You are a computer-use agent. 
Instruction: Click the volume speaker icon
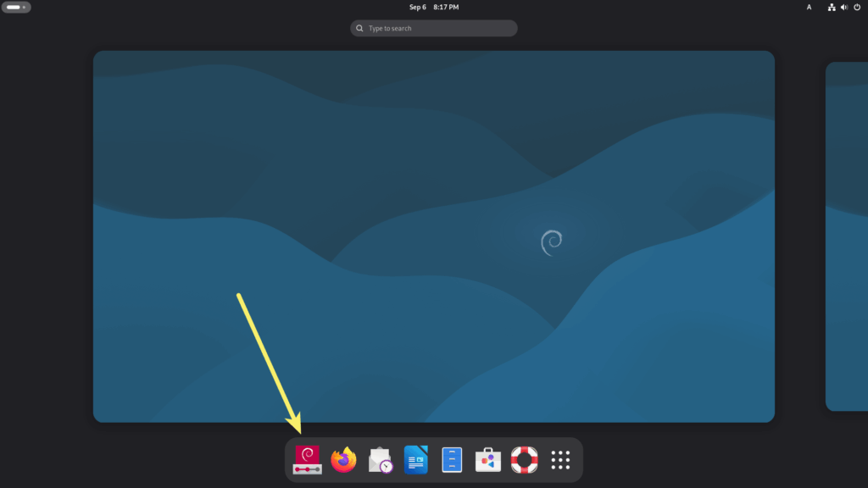click(844, 7)
